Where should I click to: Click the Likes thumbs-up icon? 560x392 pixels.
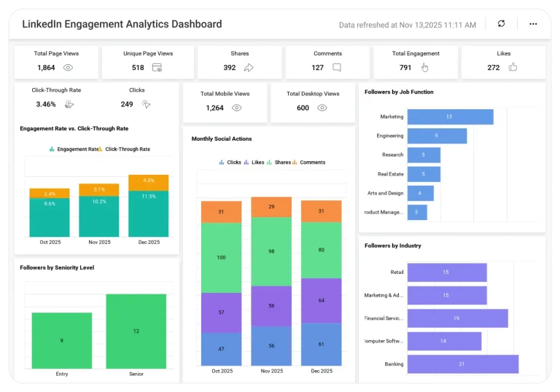coord(513,67)
